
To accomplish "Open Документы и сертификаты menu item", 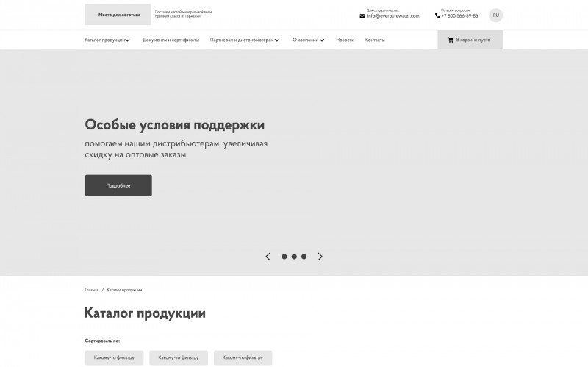I will 171,40.
